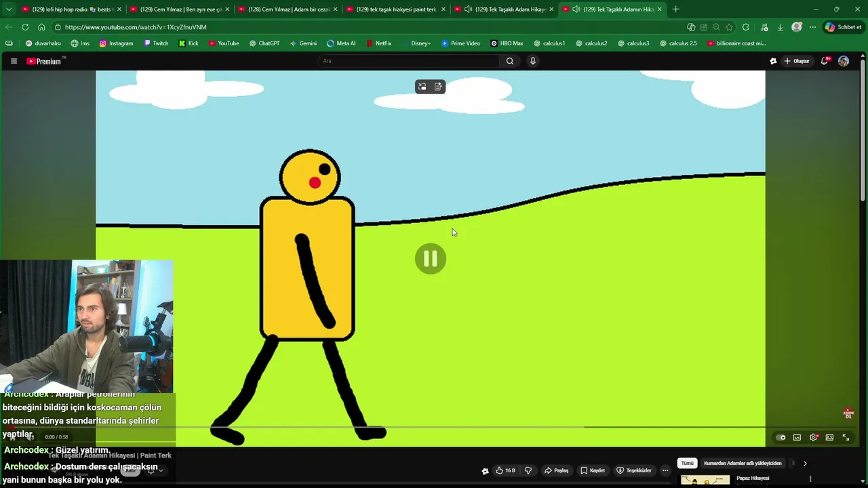Close the lofi hip hop radio tab
This screenshot has height=488, width=868.
119,9
